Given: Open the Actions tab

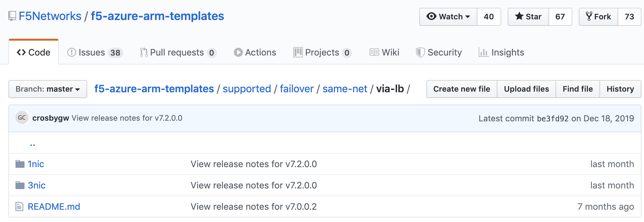Looking at the screenshot, I should click(255, 52).
